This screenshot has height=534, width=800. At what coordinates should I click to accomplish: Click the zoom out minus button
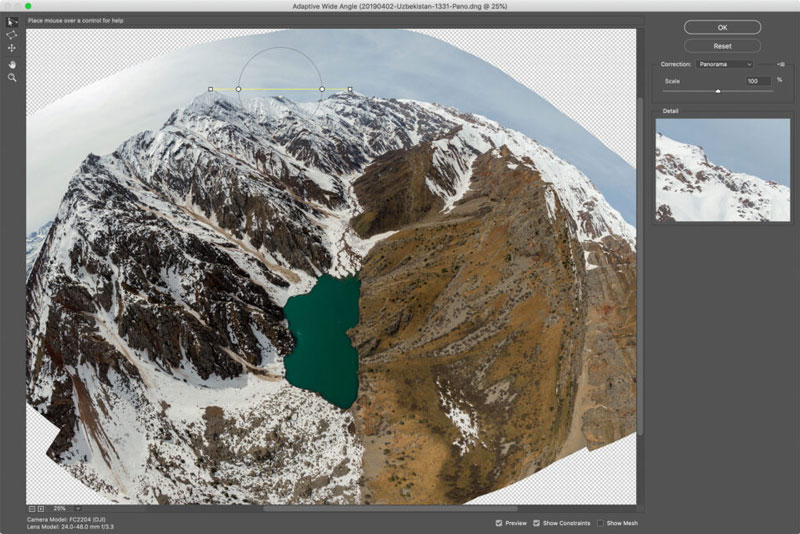pos(32,509)
